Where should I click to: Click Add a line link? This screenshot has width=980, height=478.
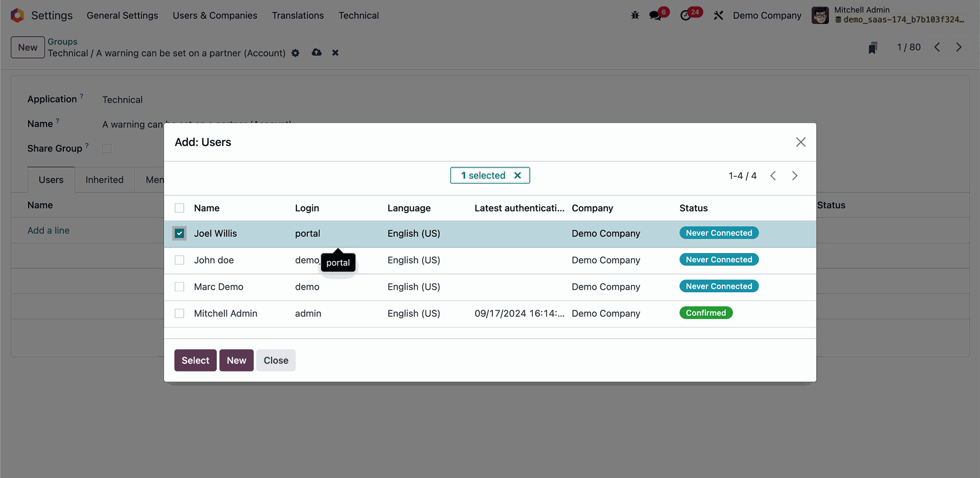(x=48, y=231)
